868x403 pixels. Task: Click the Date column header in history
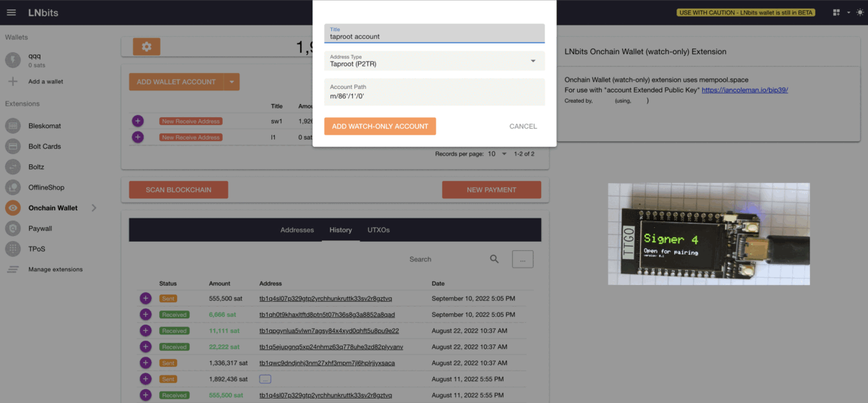click(438, 284)
